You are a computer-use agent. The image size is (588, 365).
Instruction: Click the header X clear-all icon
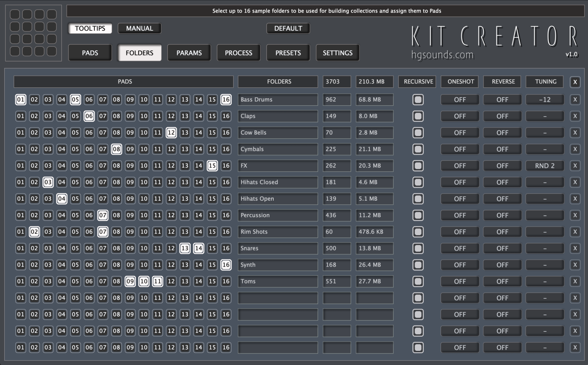tap(575, 82)
